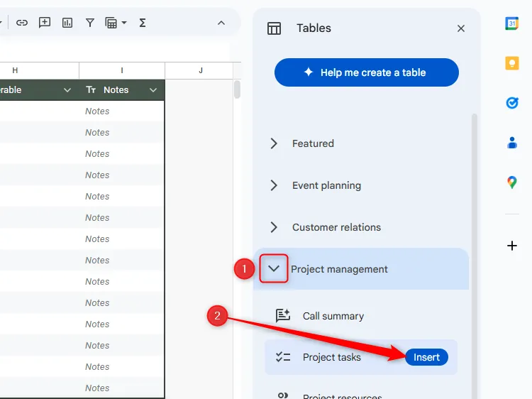Open Google Maps from side panel
The height and width of the screenshot is (399, 532).
click(511, 182)
